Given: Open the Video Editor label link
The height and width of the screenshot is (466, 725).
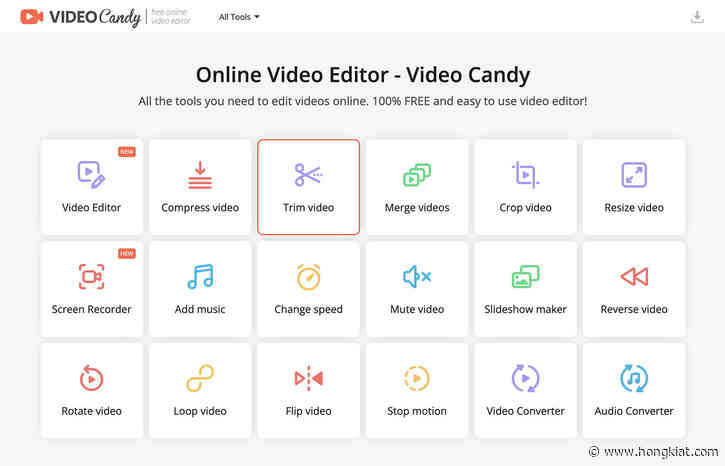Looking at the screenshot, I should pos(92,208).
